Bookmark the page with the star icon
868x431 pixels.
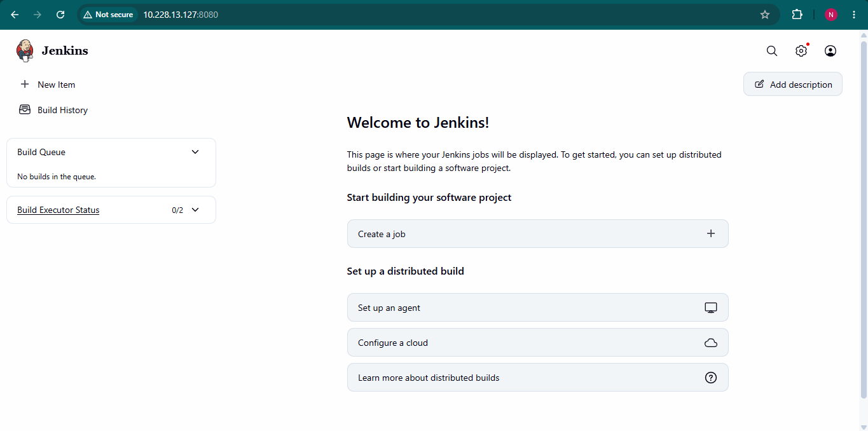(x=765, y=15)
